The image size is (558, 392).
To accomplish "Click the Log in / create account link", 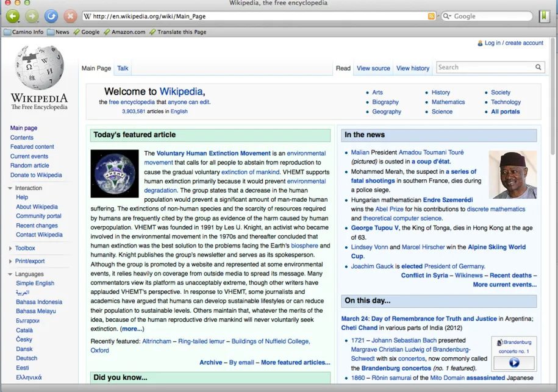I will click(x=514, y=43).
